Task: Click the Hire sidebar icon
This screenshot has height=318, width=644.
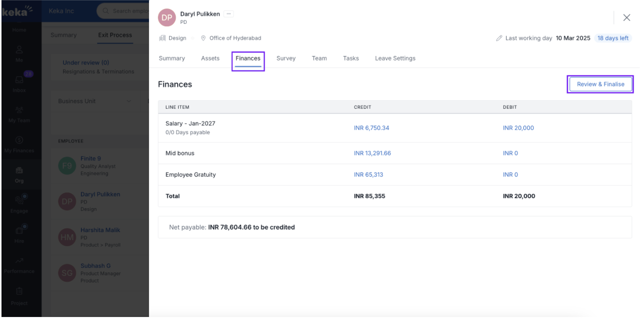Action: (x=20, y=231)
